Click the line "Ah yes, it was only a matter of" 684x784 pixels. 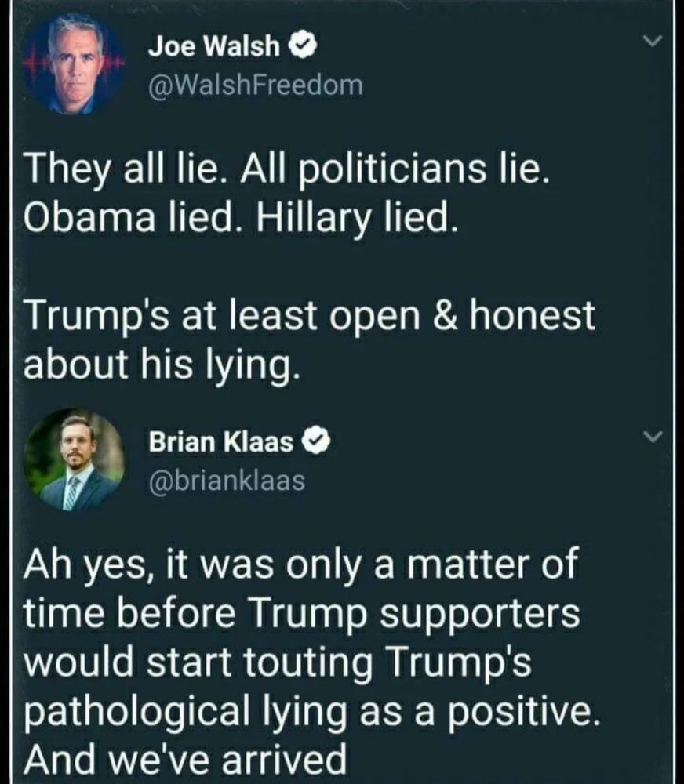(x=301, y=567)
